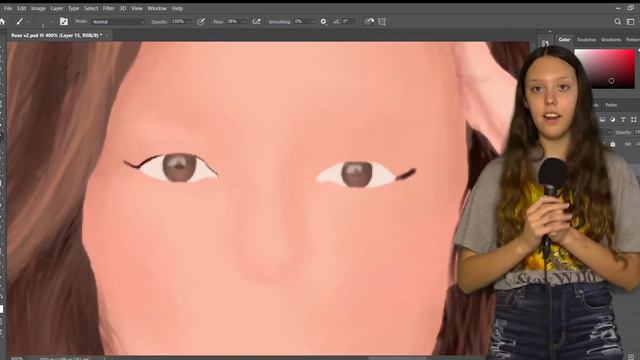The width and height of the screenshot is (640, 360).
Task: Open the Smoothing slider dropdown arrow
Action: click(312, 22)
